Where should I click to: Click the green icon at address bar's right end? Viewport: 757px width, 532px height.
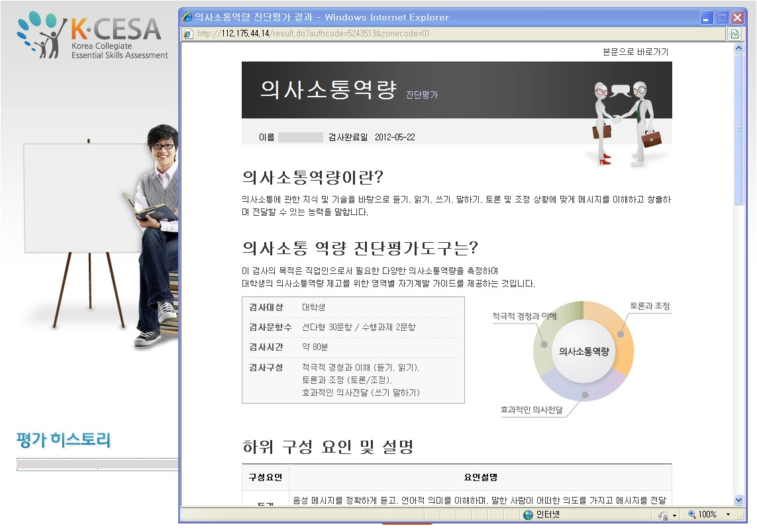pos(734,34)
